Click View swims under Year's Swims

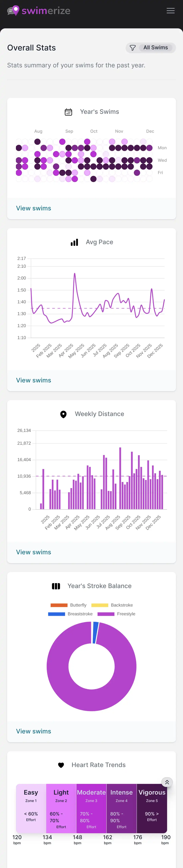pos(33,208)
